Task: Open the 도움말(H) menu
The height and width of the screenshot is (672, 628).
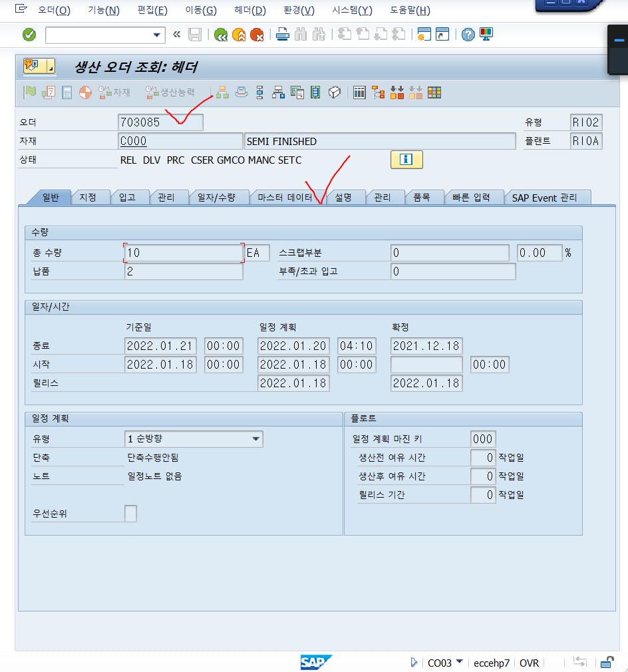Action: click(410, 10)
